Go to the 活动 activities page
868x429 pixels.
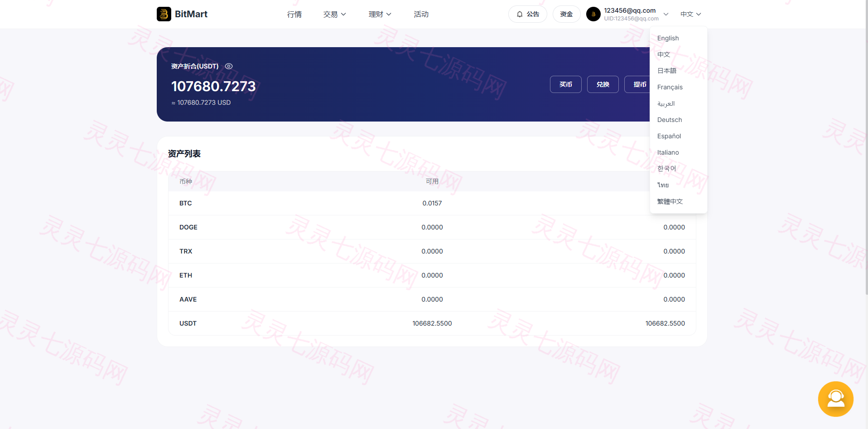421,15
